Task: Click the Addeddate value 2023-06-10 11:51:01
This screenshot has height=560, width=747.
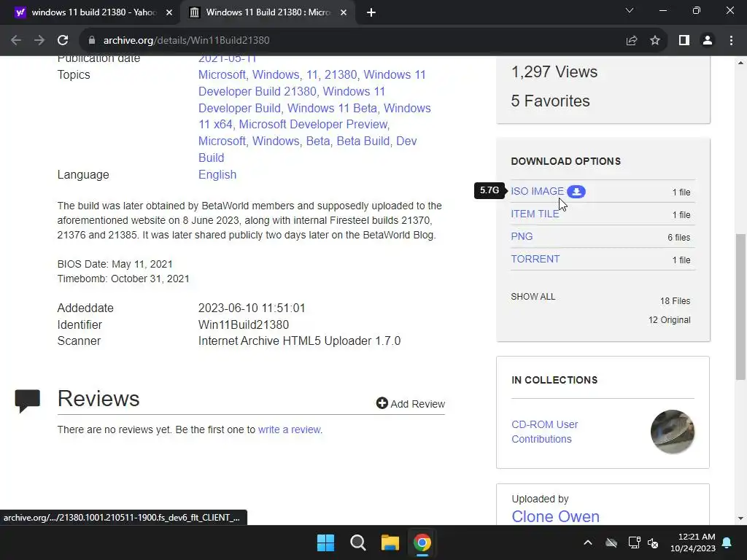Action: point(252,308)
